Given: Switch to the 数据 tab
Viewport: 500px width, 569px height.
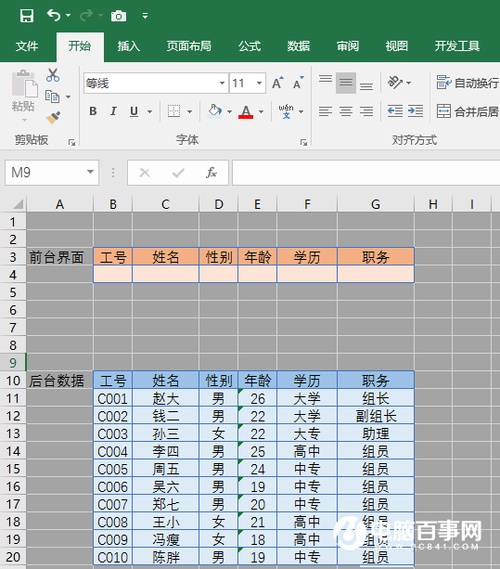Looking at the screenshot, I should point(298,46).
